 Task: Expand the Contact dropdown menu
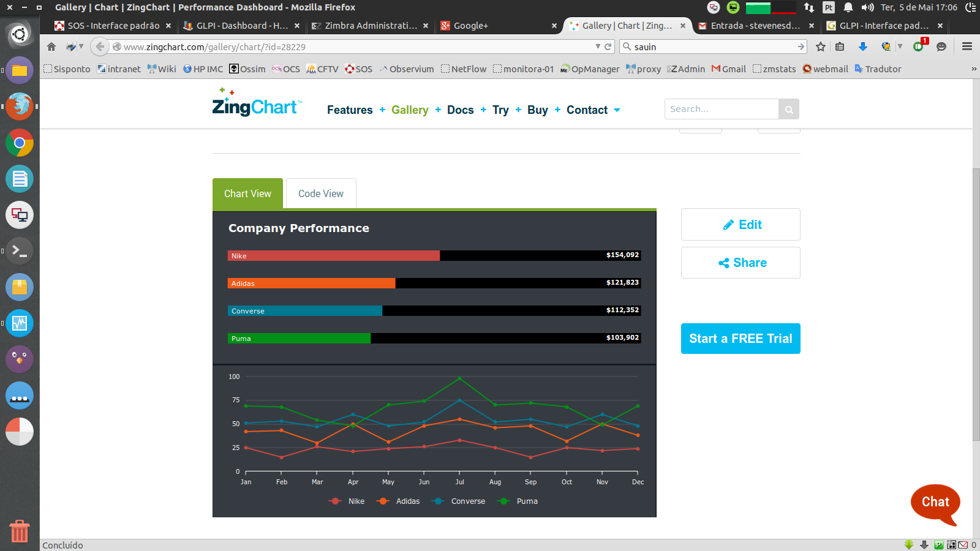click(x=617, y=110)
